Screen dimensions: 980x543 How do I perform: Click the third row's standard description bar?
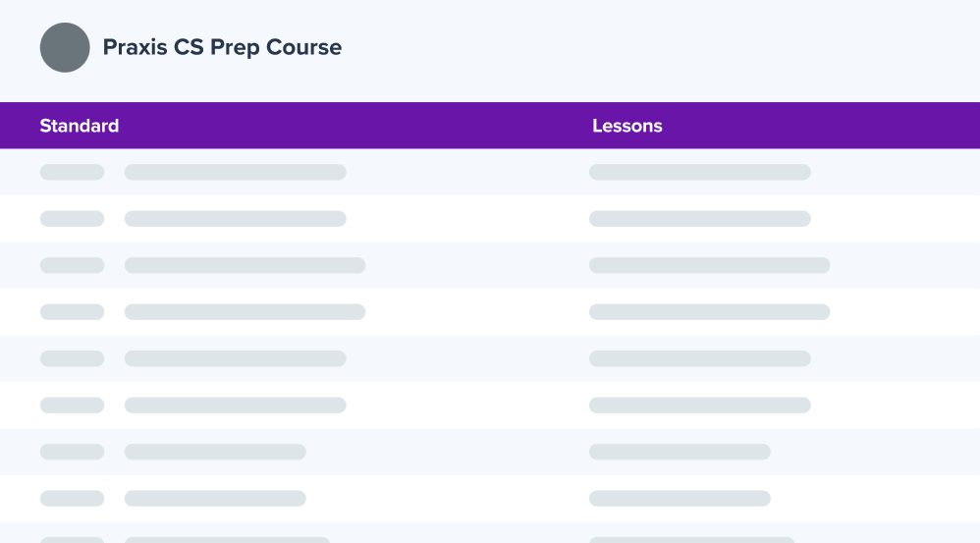pos(245,265)
